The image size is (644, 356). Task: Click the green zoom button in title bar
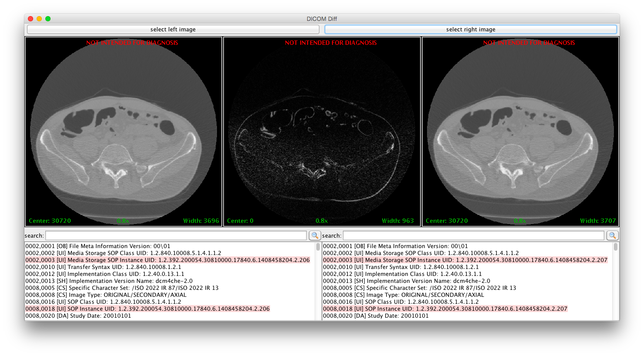[x=48, y=19]
